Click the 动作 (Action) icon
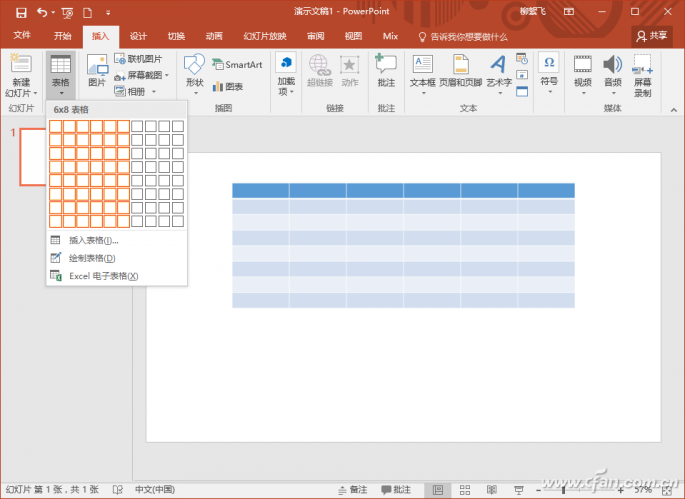Image resolution: width=685 pixels, height=499 pixels. click(x=349, y=70)
